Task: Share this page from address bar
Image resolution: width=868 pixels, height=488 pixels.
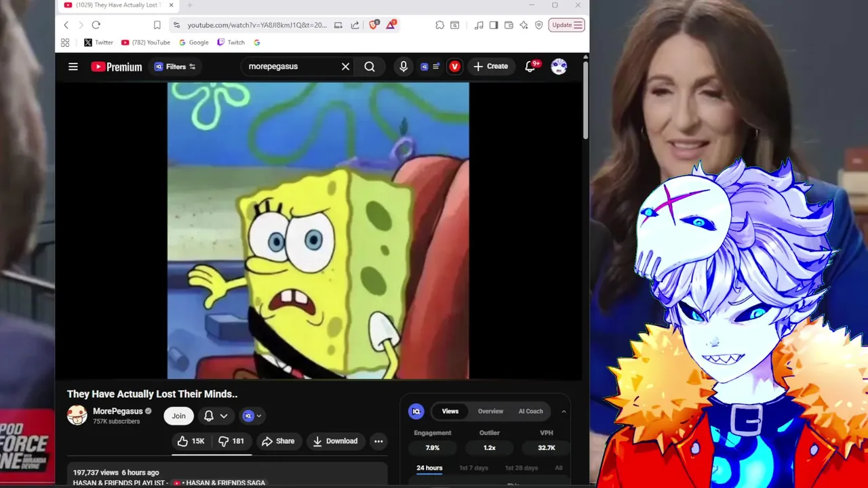Action: [x=355, y=25]
